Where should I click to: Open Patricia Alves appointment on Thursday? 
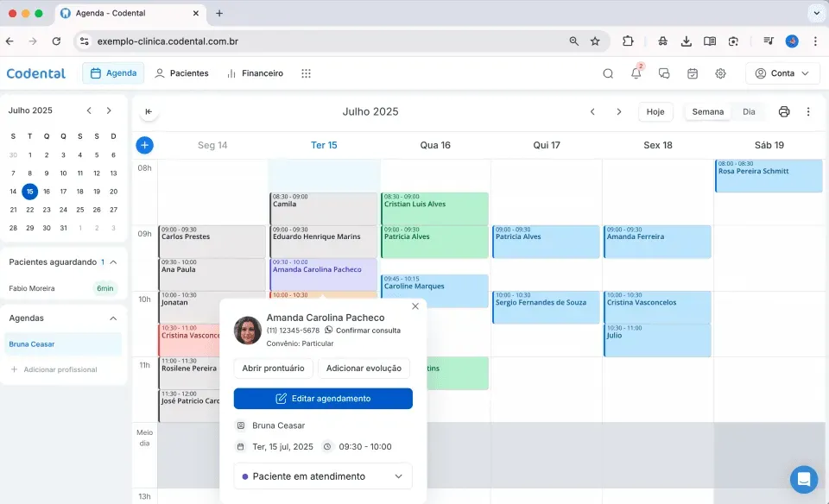pyautogui.click(x=546, y=242)
